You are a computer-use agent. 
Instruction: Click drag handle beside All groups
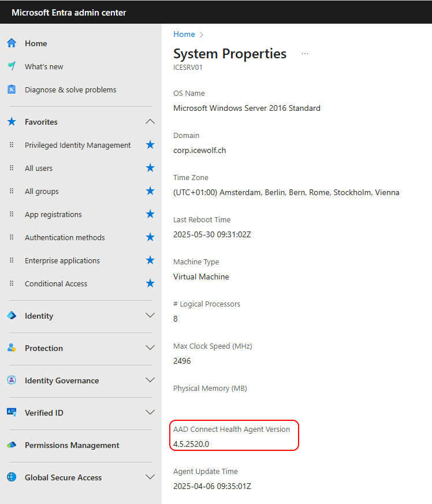pyautogui.click(x=12, y=191)
